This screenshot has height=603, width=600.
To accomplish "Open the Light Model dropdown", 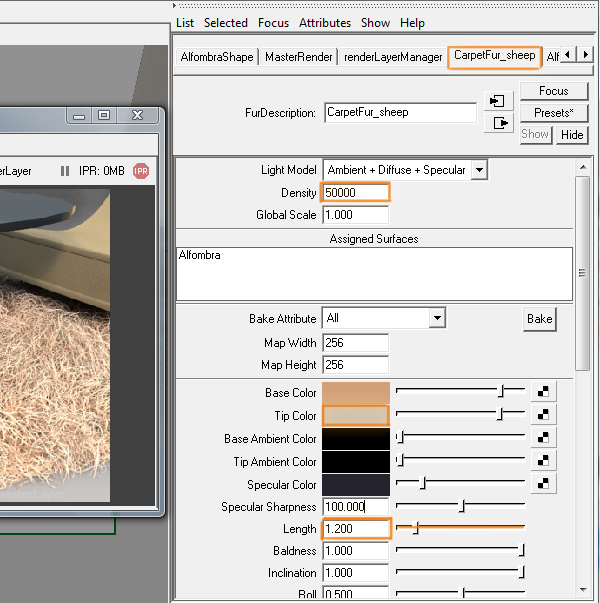I will [x=479, y=170].
